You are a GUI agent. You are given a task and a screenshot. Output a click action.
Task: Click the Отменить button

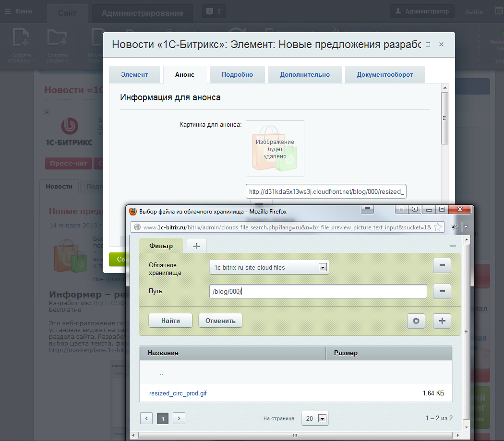[220, 321]
